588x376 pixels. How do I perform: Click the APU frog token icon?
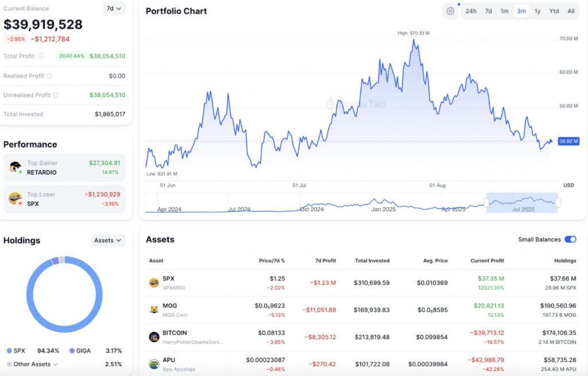coord(154,364)
